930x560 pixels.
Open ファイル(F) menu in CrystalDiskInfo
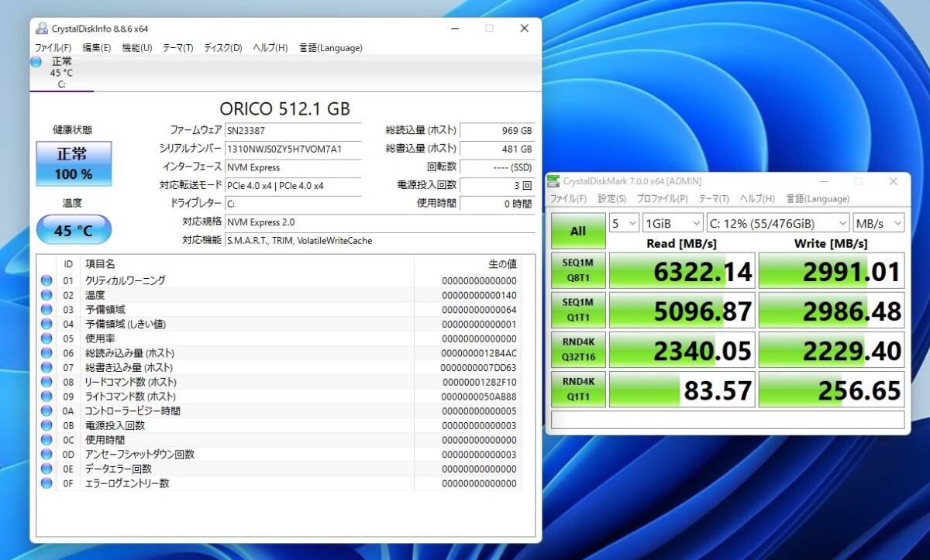53,47
